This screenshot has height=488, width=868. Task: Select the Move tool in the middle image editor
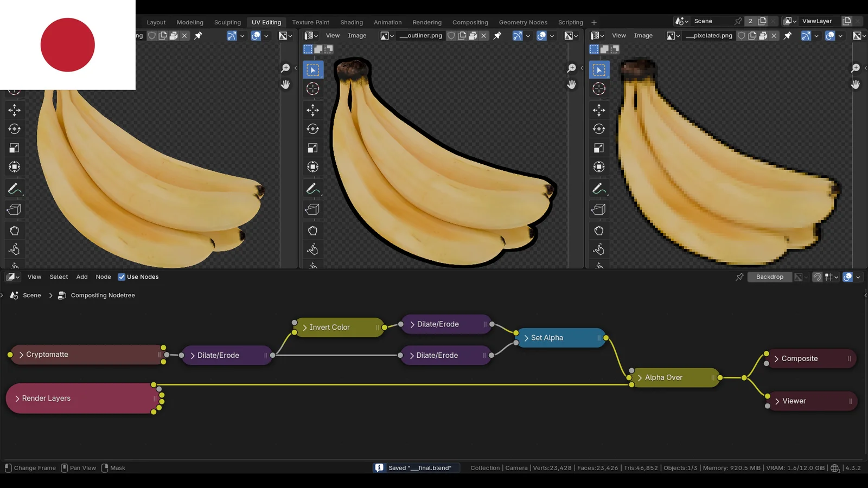pyautogui.click(x=312, y=110)
